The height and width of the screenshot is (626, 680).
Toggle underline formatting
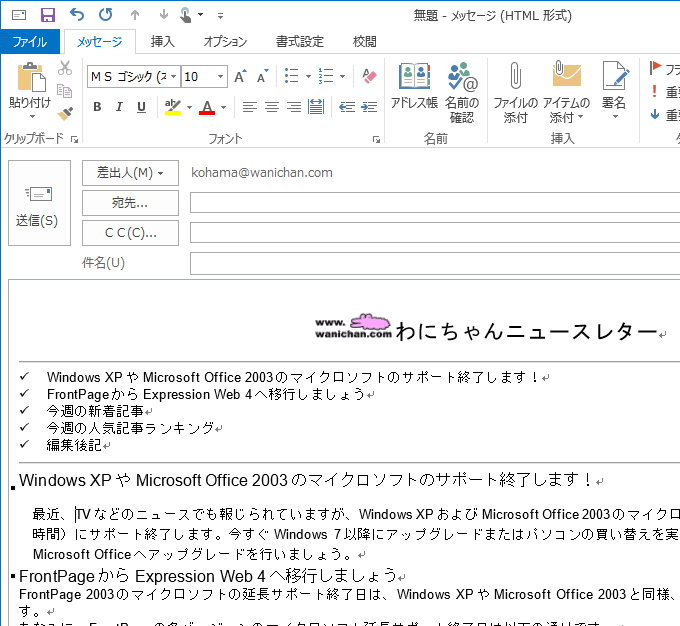[141, 107]
